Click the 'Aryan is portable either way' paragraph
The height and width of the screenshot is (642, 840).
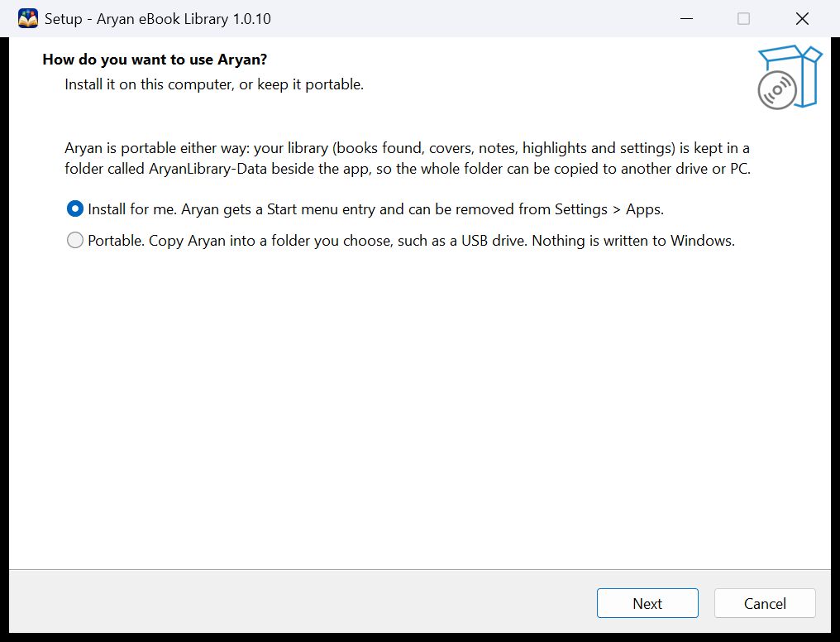tap(408, 158)
